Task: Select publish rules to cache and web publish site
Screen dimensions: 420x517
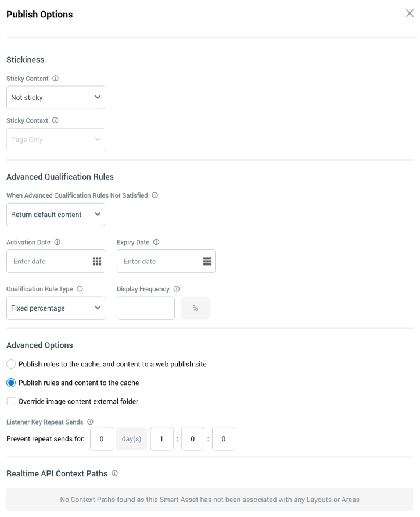Action: [11, 364]
